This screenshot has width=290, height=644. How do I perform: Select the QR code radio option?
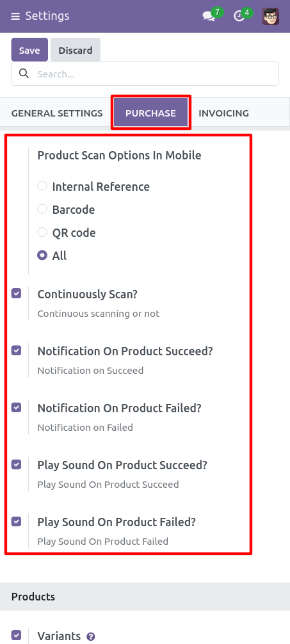(x=42, y=232)
